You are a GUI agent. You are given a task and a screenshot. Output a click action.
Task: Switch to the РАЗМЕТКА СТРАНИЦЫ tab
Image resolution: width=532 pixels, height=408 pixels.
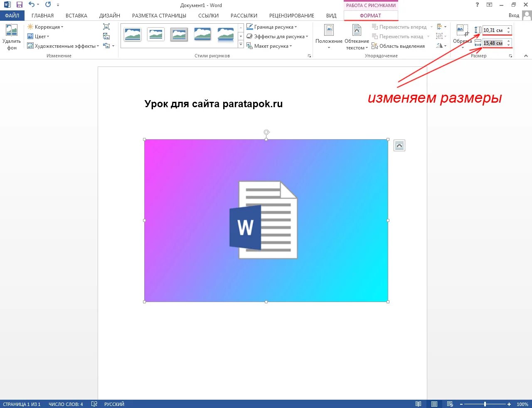(x=159, y=15)
